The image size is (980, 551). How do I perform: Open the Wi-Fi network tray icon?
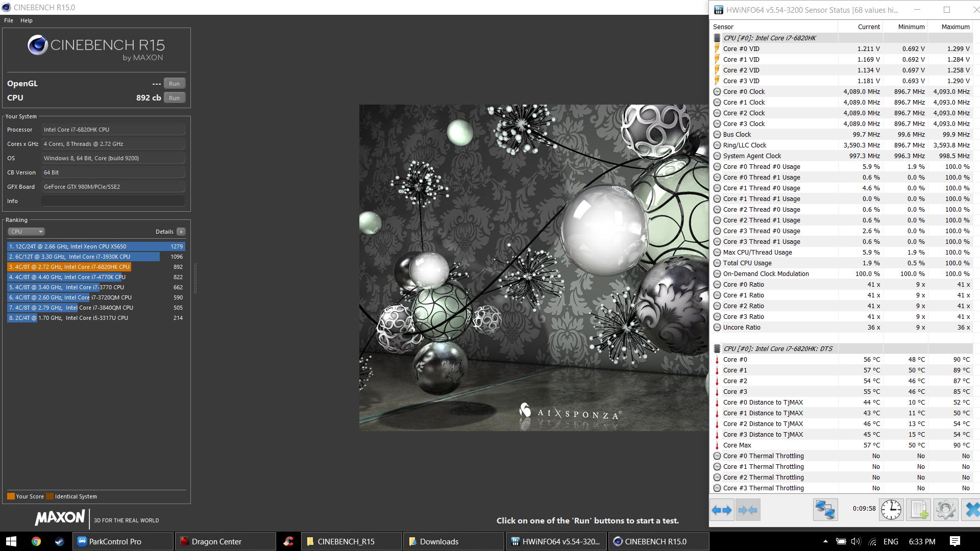tap(872, 541)
